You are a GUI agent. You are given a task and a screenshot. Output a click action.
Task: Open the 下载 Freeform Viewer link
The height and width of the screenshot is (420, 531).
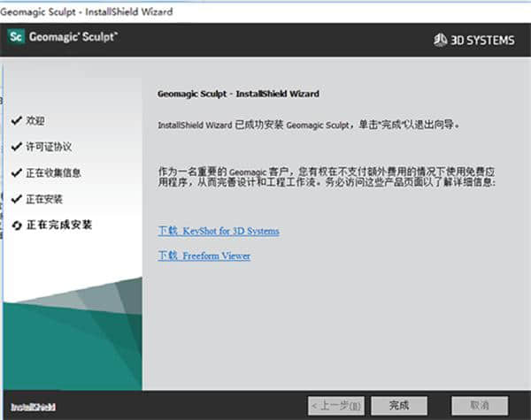click(x=204, y=256)
